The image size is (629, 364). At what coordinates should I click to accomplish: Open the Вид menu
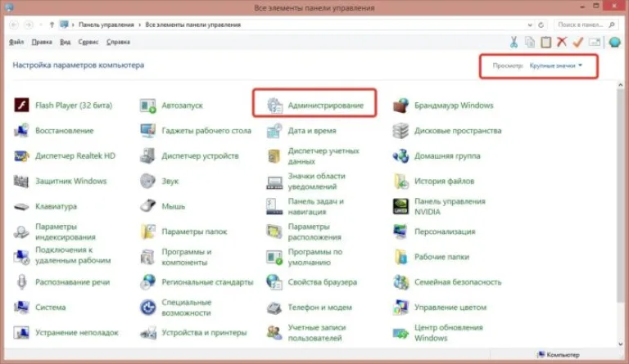[x=65, y=42]
